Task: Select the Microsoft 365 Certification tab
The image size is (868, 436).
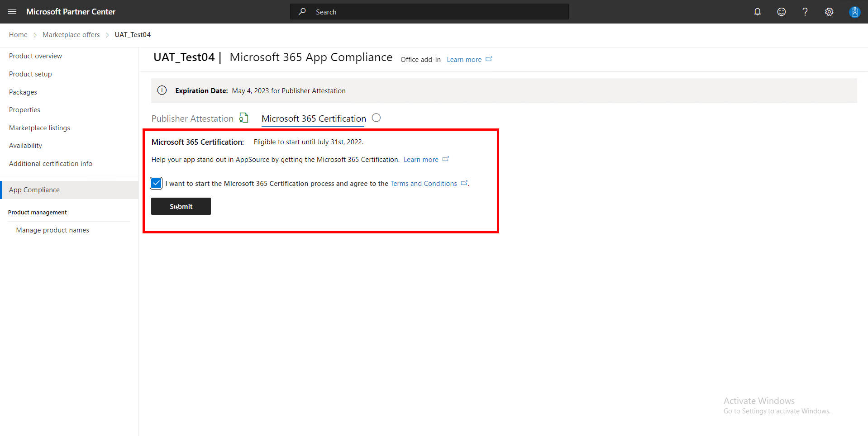Action: (x=314, y=118)
